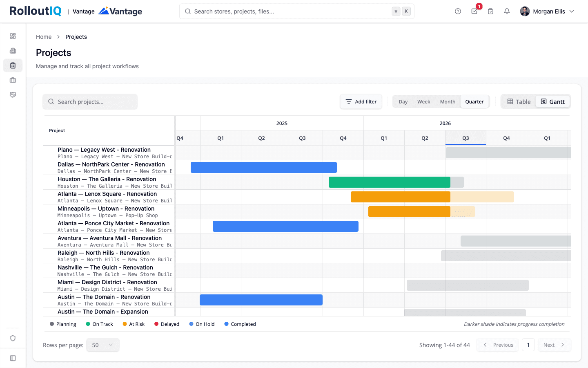This screenshot has width=588, height=368.
Task: Navigate to Home breadcrumb
Action: coord(44,37)
